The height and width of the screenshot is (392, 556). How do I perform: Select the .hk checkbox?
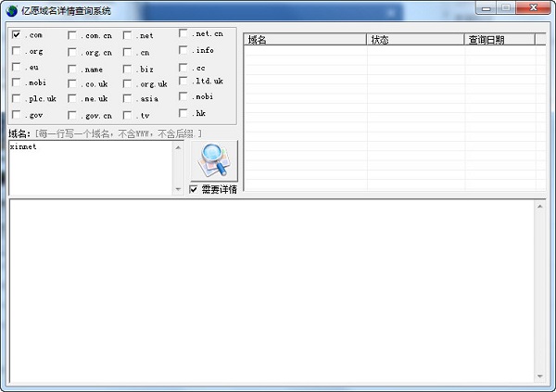(x=183, y=113)
